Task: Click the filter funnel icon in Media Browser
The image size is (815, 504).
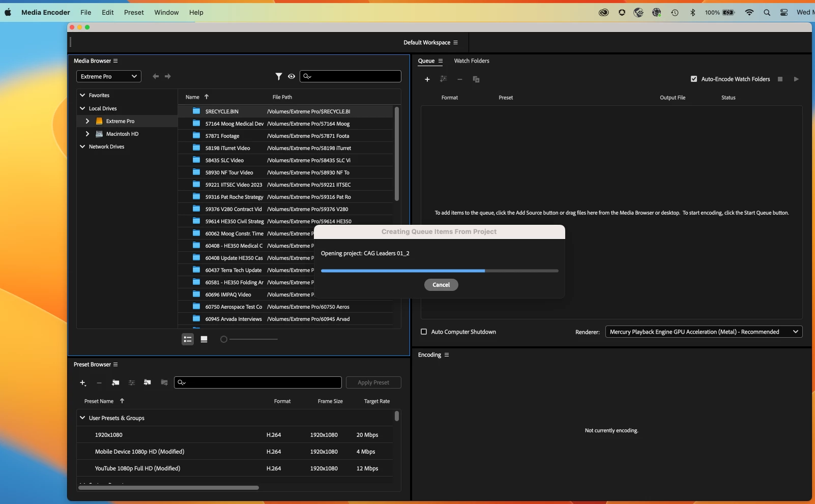Action: pos(279,76)
